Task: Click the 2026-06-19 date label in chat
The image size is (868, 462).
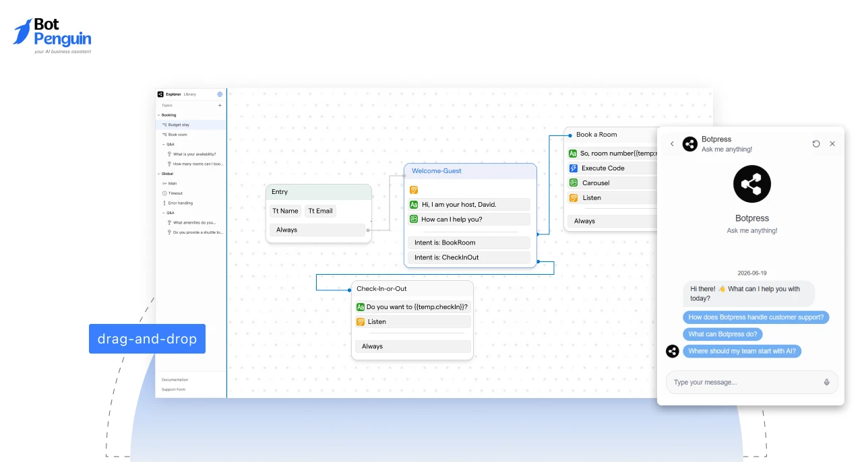Action: [752, 273]
